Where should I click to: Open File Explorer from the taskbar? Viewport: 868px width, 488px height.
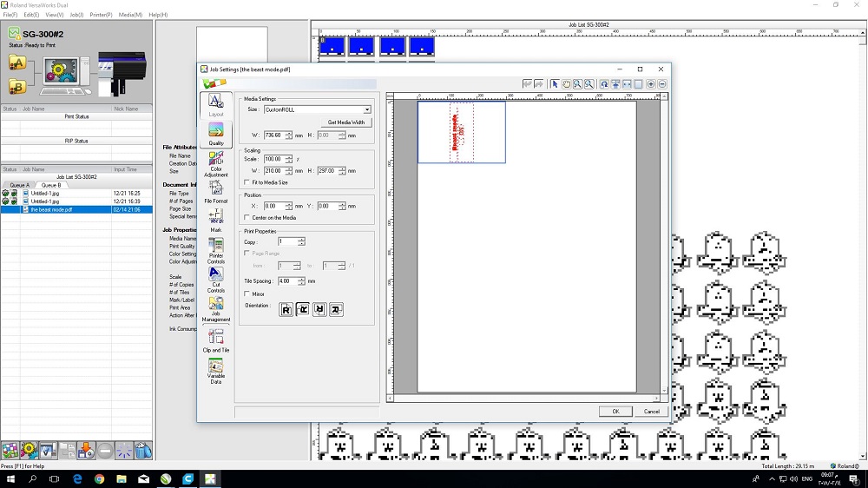(x=122, y=479)
